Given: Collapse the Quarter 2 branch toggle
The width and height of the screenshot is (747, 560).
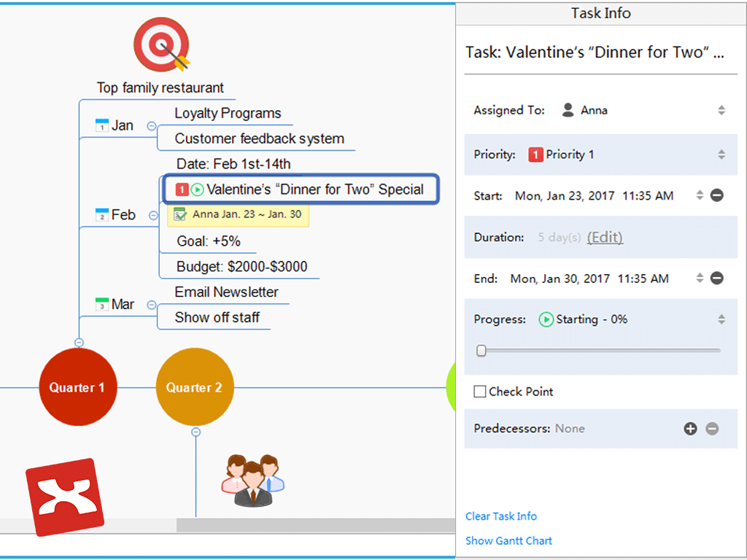Looking at the screenshot, I should [x=196, y=432].
